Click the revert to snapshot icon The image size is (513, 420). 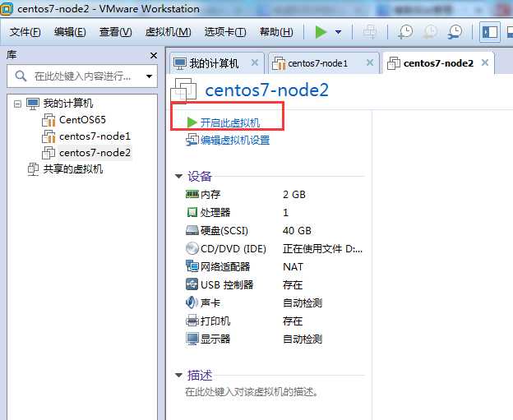coord(431,32)
